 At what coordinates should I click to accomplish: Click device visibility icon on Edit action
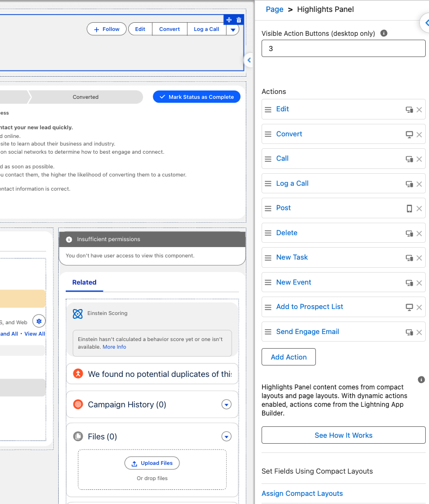[x=409, y=110]
